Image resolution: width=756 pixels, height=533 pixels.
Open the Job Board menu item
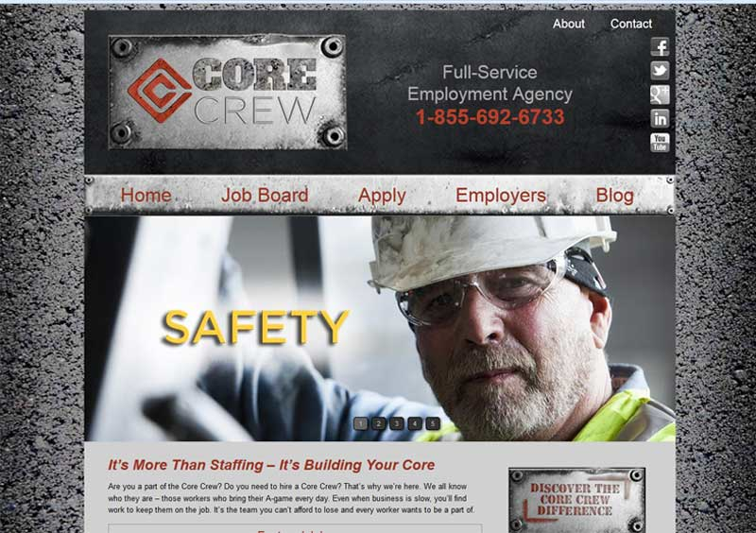[265, 196]
